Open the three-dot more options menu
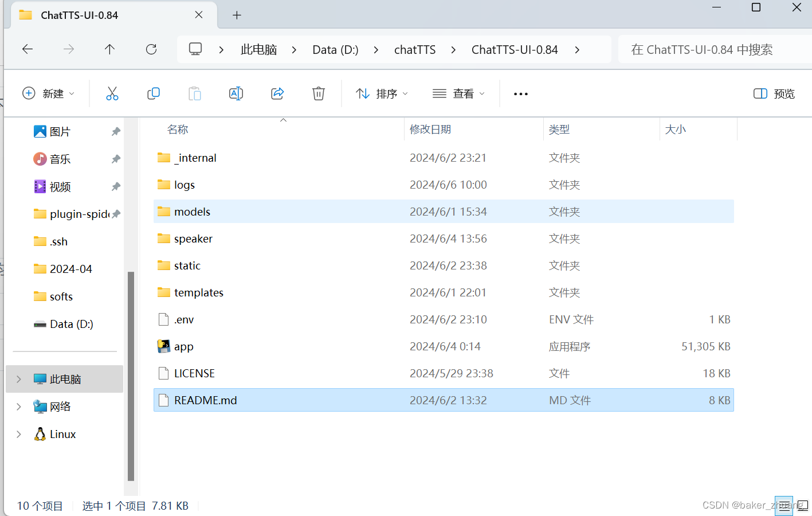812x516 pixels. (x=521, y=94)
